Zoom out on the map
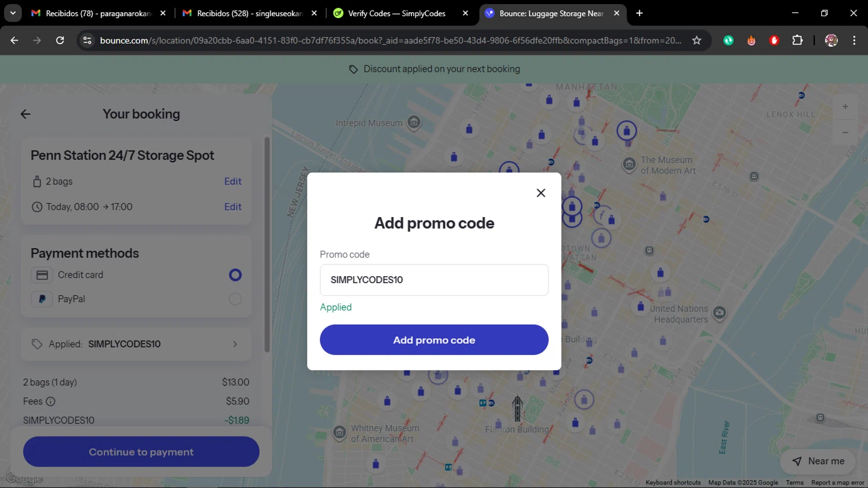 (845, 133)
